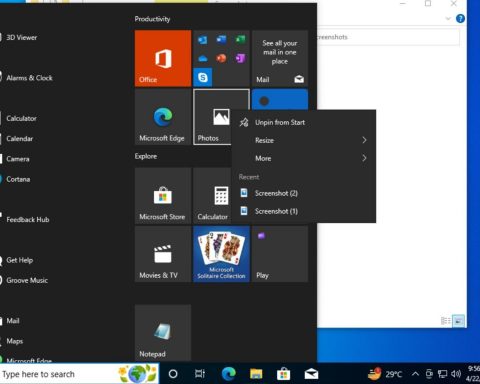Viewport: 480px width, 384px height.
Task: Expand the ribbon chevron in Explorer window
Action: pos(448,19)
